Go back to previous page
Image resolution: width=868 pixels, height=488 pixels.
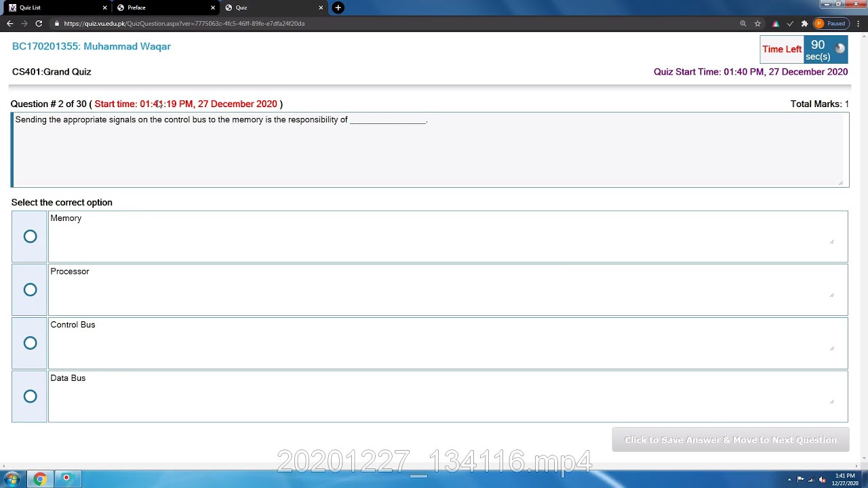9,24
